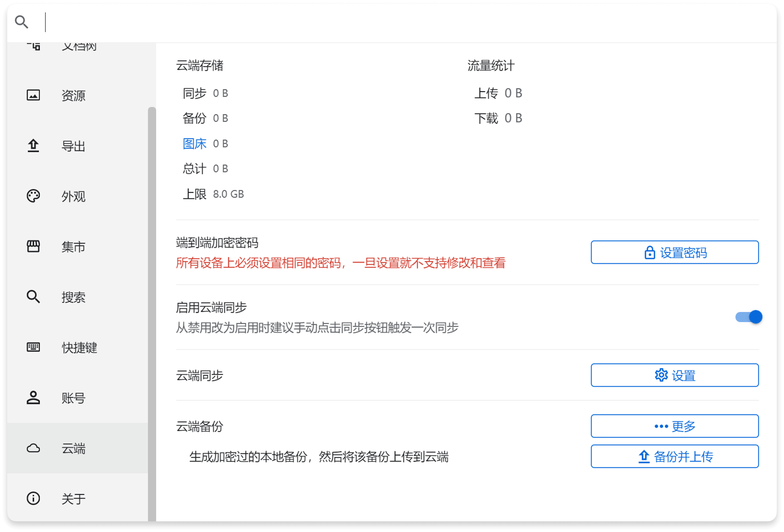This screenshot has height=532, width=784.
Task: Open the 图床 link
Action: (x=194, y=144)
